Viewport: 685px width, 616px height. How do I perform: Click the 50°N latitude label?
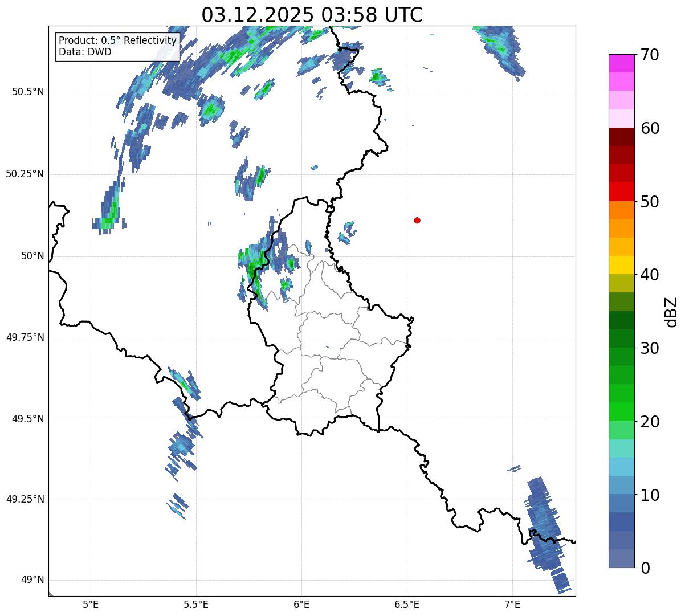[x=32, y=256]
